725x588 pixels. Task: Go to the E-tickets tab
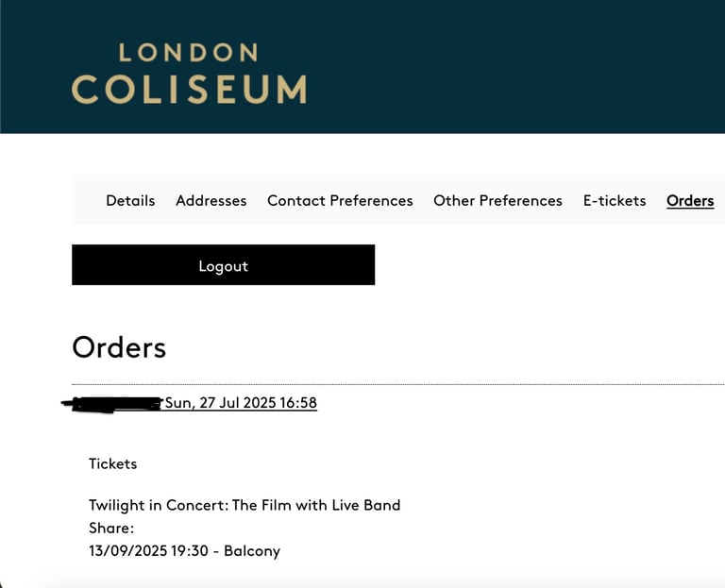coord(615,201)
